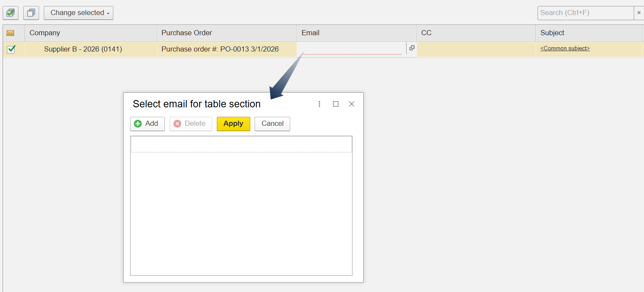Clear the search with the x icon
644x292 pixels.
(639, 13)
